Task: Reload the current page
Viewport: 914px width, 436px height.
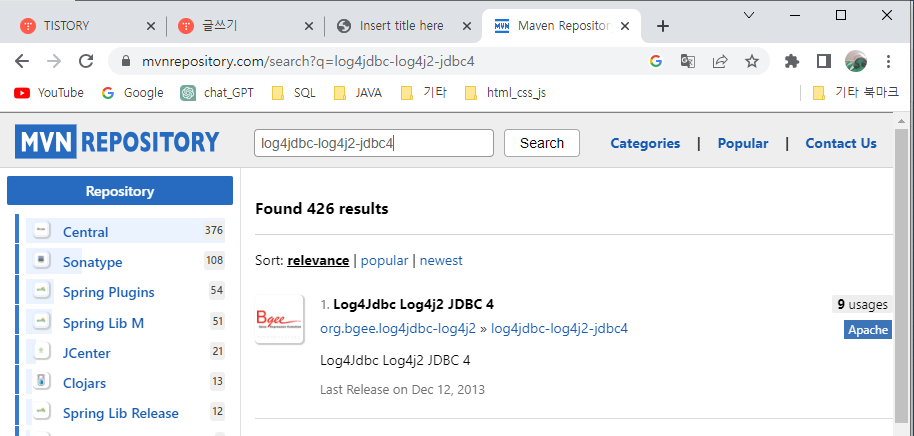Action: 86,61
